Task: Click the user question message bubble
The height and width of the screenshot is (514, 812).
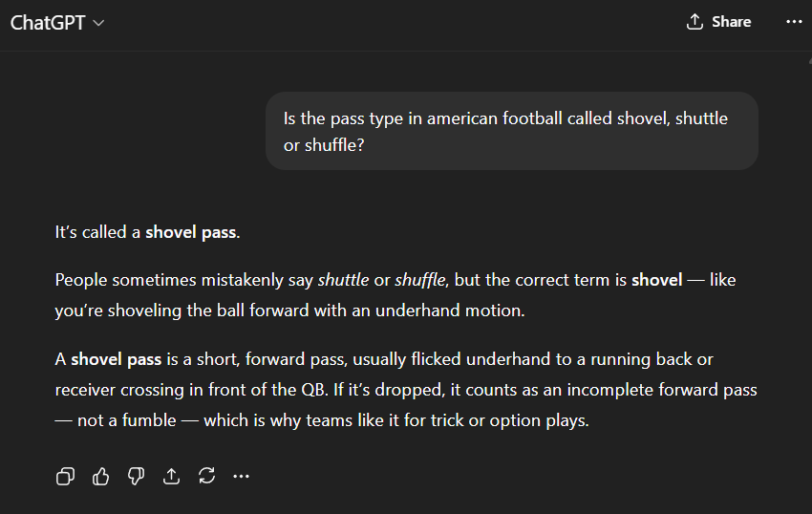Action: [511, 132]
